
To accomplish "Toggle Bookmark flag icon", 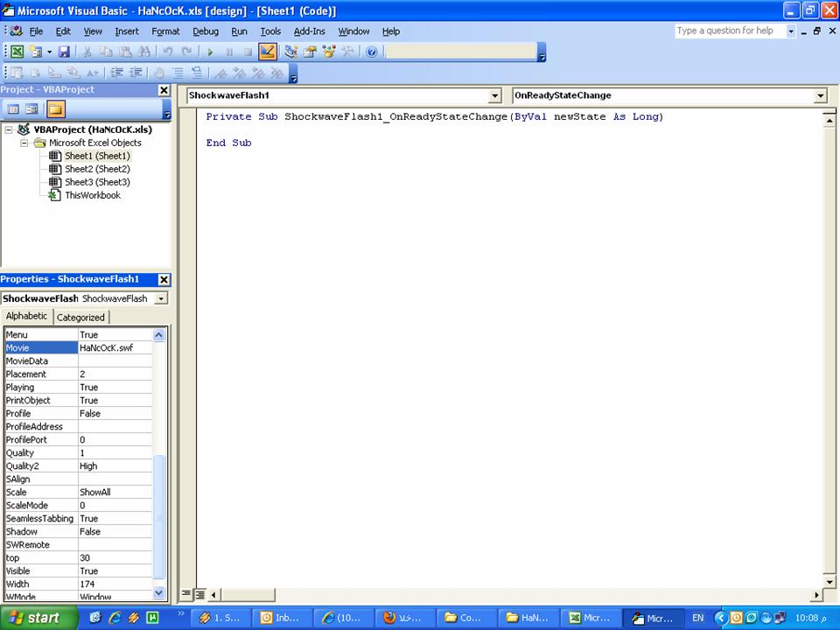I will tap(220, 73).
